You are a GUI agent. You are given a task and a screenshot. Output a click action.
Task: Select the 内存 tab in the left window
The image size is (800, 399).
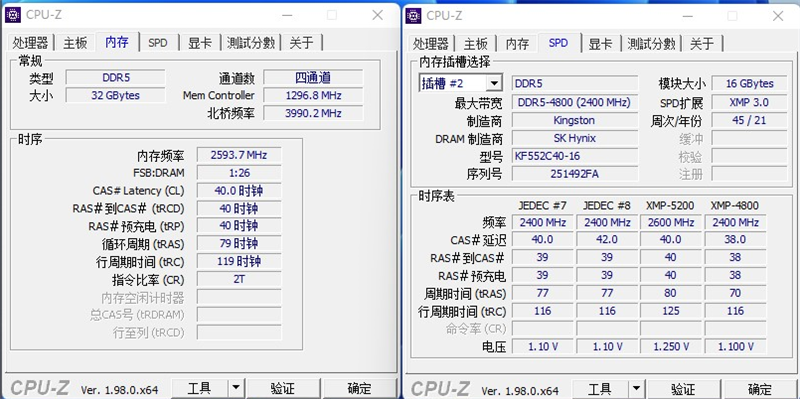coord(117,42)
